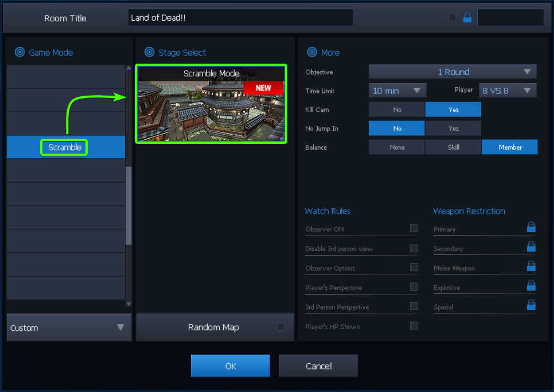Toggle 3rd Person Perspective checkbox
This screenshot has height=392, width=554.
tap(413, 306)
